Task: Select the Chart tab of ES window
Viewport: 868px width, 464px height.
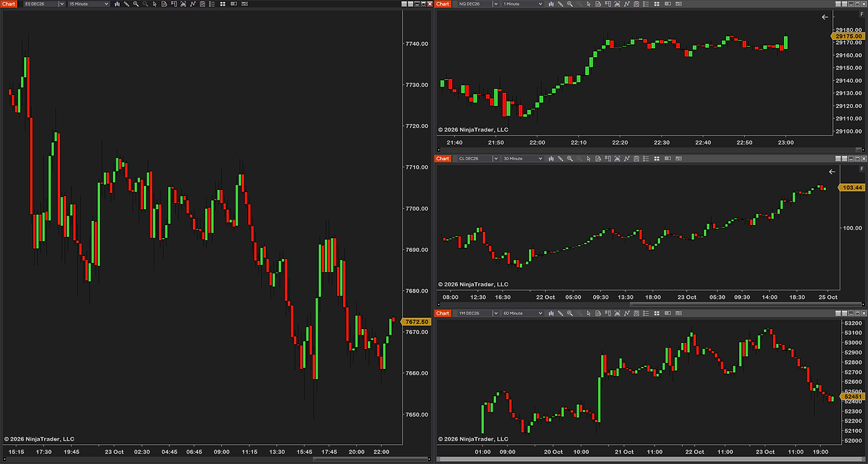Action: pyautogui.click(x=9, y=4)
